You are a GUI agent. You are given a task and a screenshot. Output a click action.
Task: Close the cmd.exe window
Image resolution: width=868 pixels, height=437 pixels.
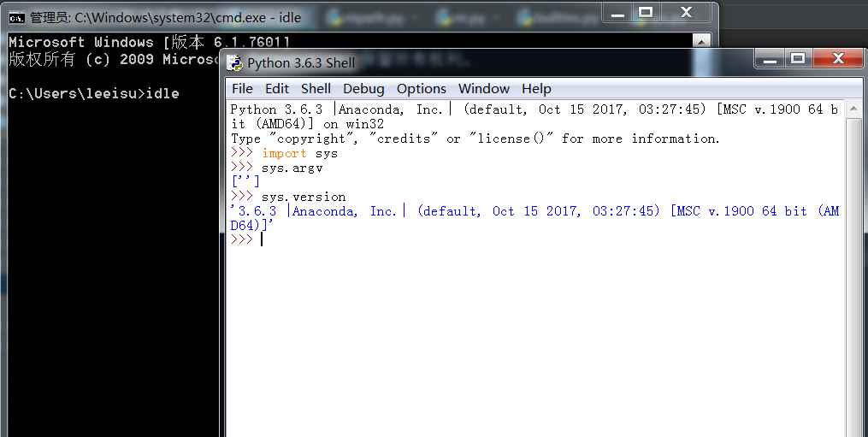(686, 13)
